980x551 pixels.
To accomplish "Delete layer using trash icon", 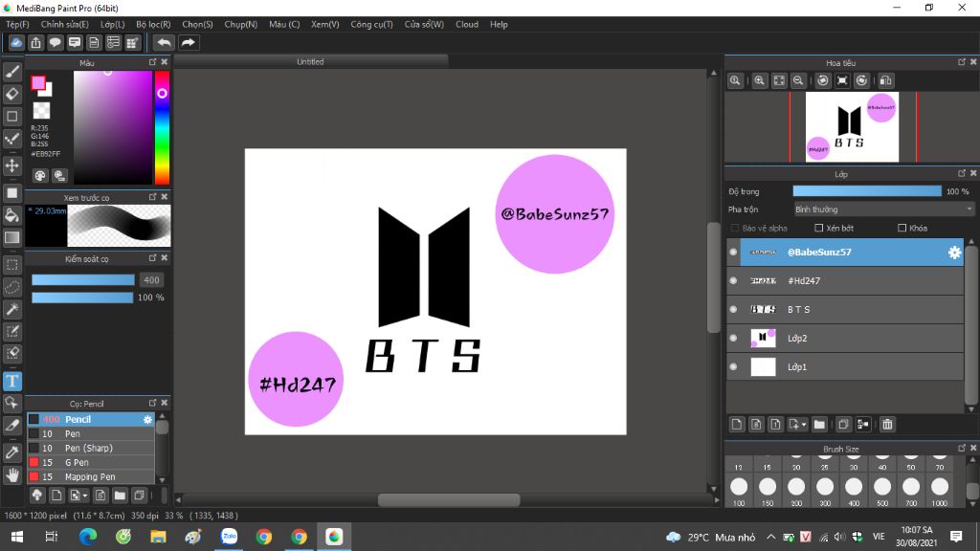I will pyautogui.click(x=887, y=424).
